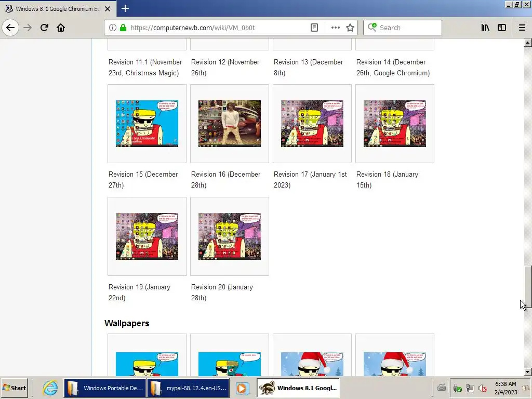Click the vertical scrollbar thumb
The image size is (532, 399).
[x=528, y=286]
